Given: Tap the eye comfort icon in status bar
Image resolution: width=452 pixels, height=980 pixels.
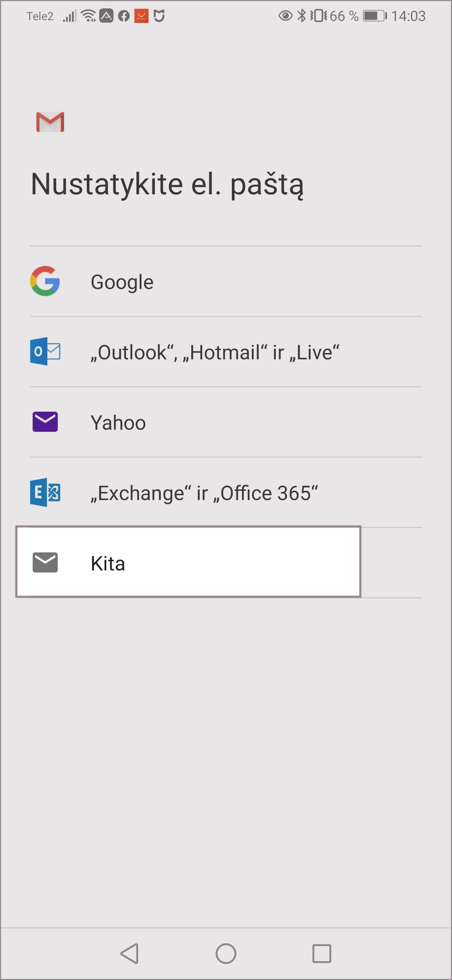Looking at the screenshot, I should pos(285,16).
